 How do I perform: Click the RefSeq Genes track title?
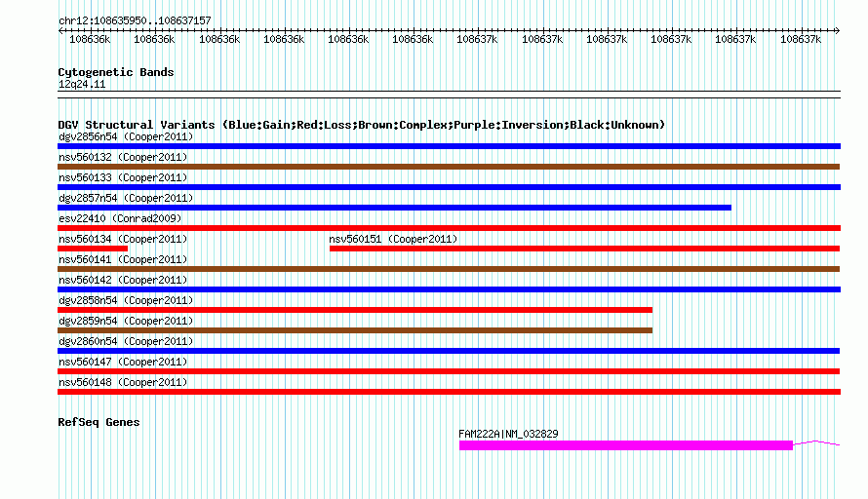click(99, 422)
